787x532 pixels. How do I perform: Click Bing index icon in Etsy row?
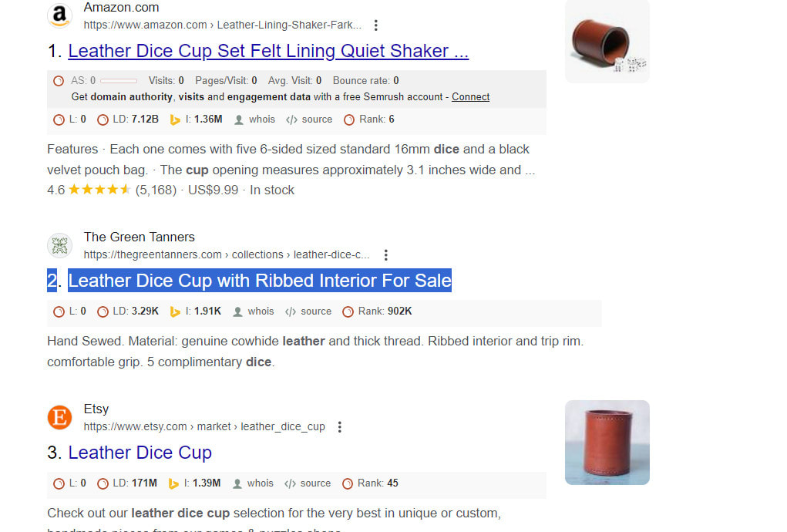(173, 484)
